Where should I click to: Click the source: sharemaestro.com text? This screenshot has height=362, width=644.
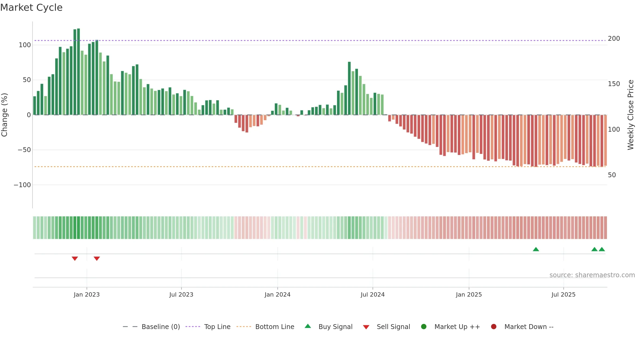click(592, 275)
